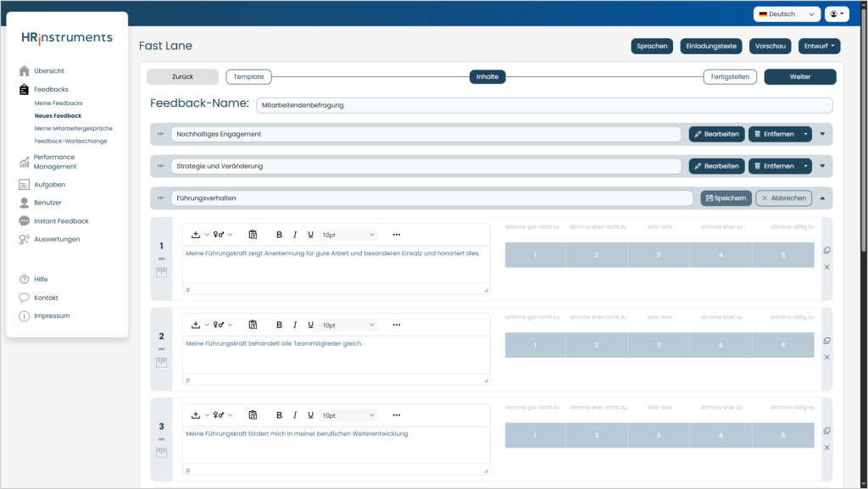This screenshot has width=868, height=489.
Task: Click the Zurück button
Action: coord(183,77)
